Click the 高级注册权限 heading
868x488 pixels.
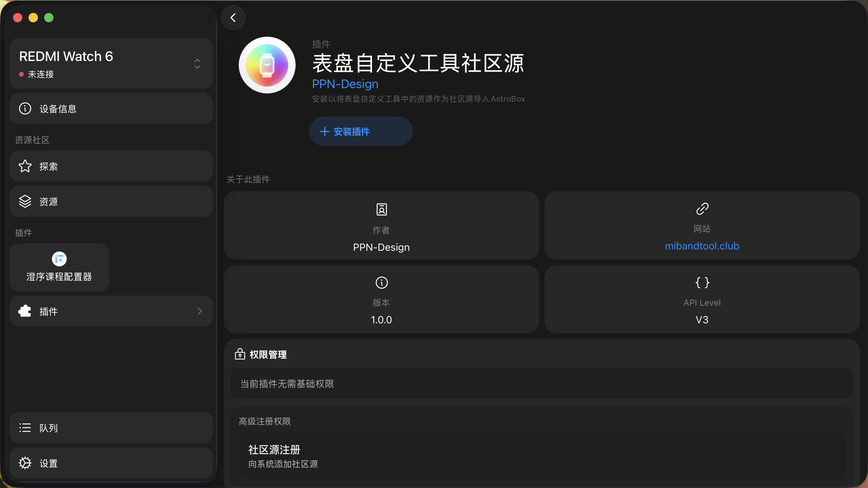coord(265,421)
